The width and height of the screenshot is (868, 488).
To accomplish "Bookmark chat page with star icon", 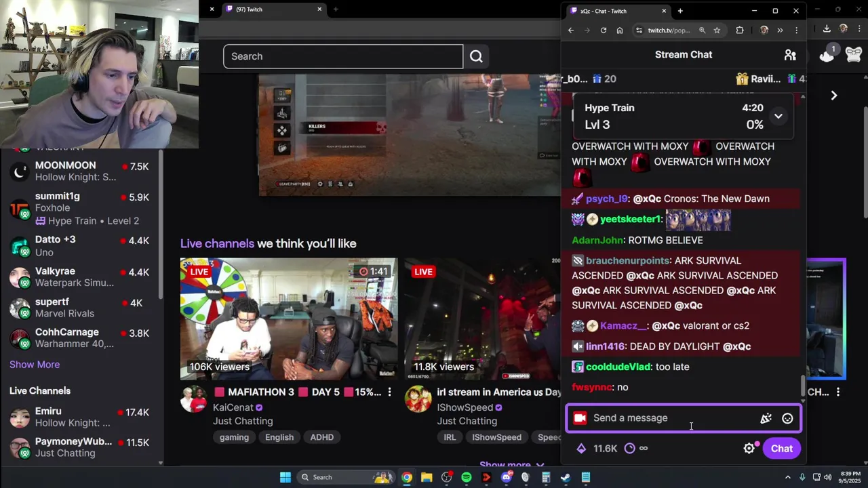I will 717,30.
